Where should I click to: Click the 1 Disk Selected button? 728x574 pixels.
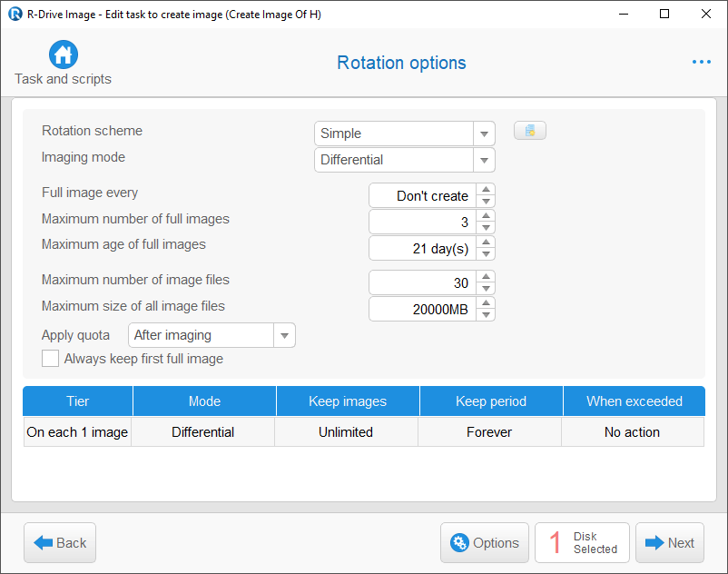(x=582, y=542)
